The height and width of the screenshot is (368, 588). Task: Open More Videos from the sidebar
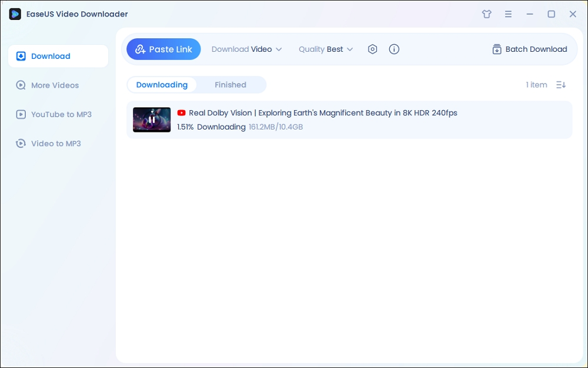[x=47, y=85]
